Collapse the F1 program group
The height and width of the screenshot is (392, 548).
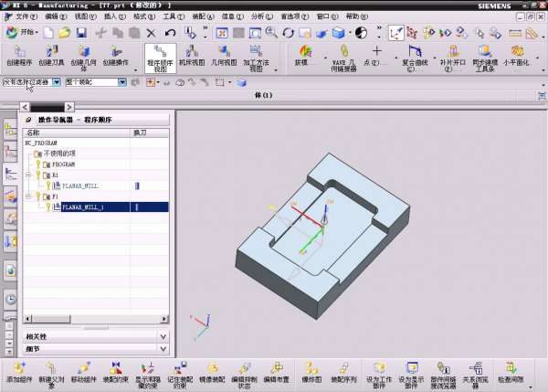pyautogui.click(x=28, y=196)
